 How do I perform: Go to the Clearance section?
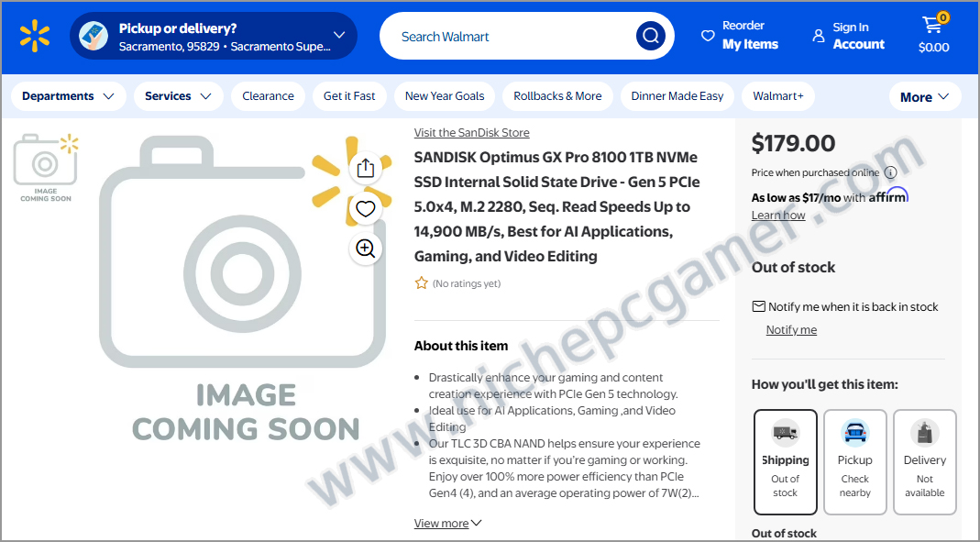coord(268,96)
